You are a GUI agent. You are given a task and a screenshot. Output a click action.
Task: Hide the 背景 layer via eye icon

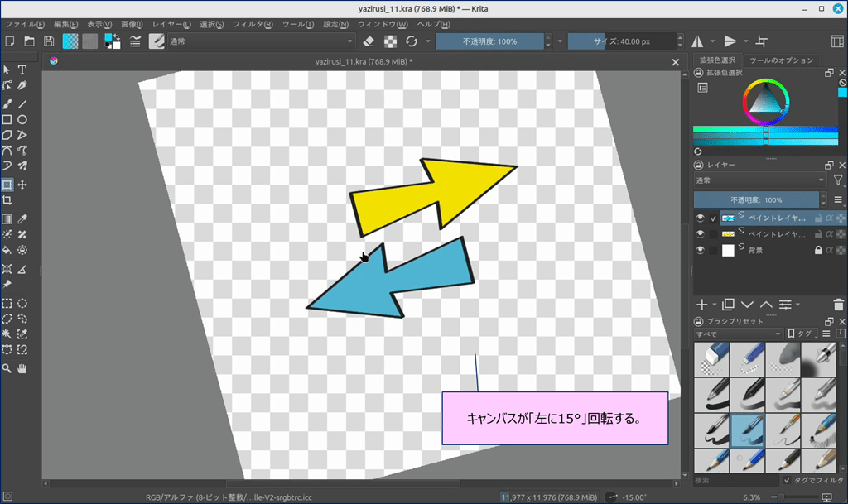[x=701, y=250]
